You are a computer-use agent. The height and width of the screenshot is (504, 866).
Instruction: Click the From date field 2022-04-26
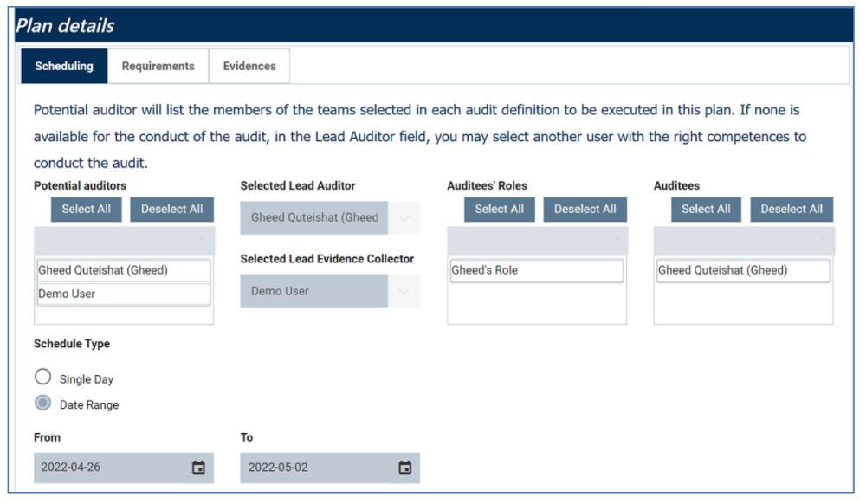(108, 468)
